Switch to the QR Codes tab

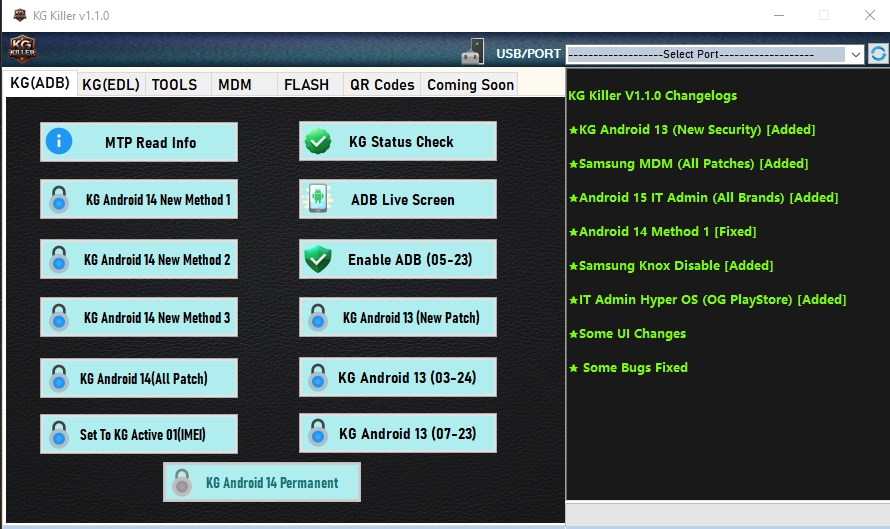click(382, 85)
